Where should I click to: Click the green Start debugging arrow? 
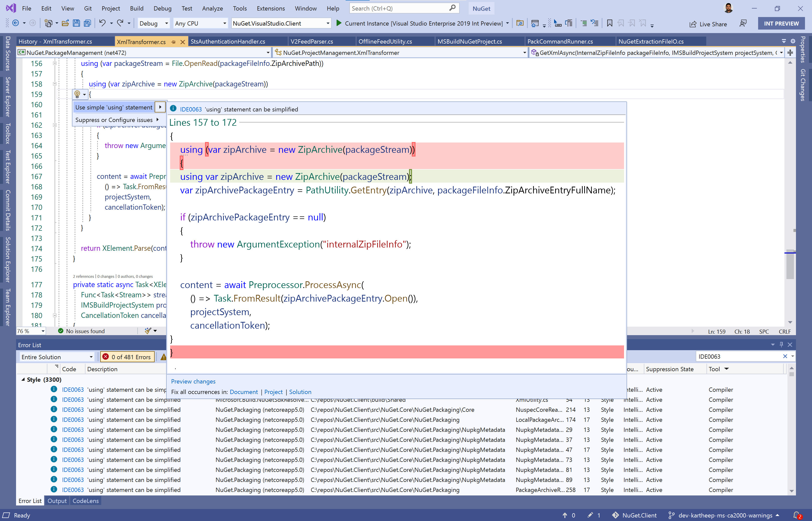point(339,23)
